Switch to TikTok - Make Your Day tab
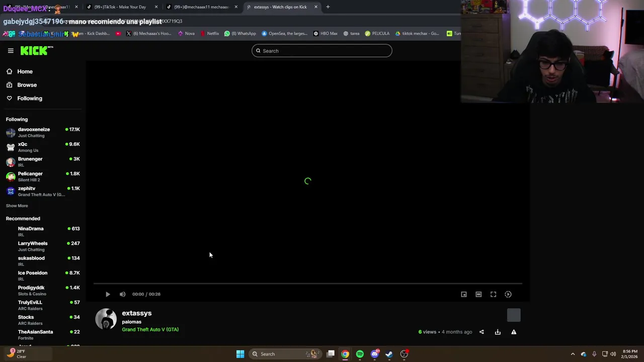The image size is (644, 362). [x=121, y=7]
